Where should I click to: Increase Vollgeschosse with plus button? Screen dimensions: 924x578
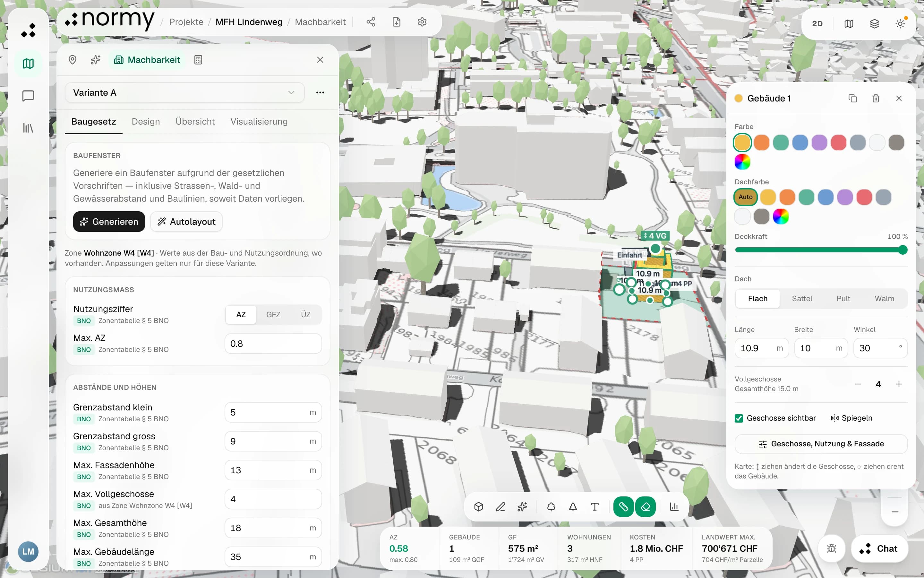[x=899, y=384]
